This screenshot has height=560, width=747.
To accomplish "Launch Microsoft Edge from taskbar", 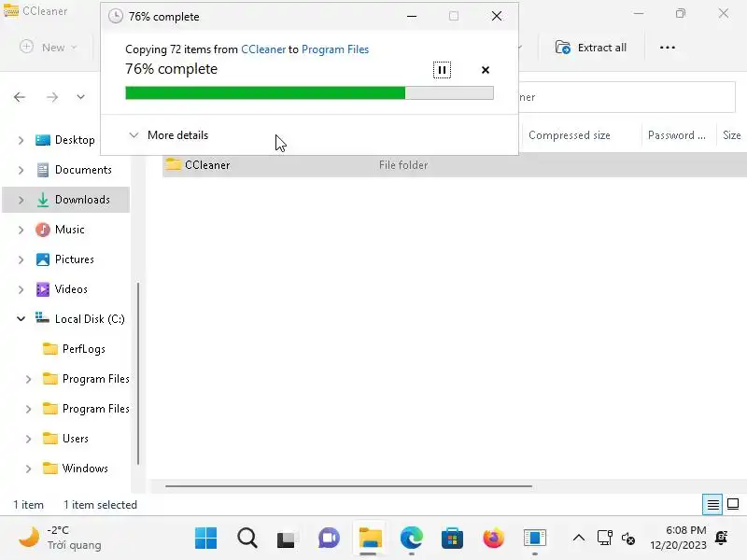I will tap(411, 539).
